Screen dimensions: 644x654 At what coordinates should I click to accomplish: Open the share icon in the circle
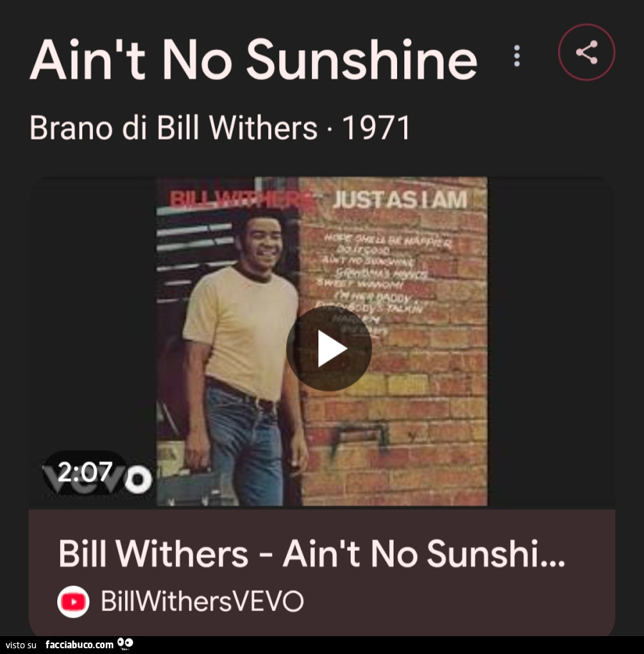(x=587, y=52)
